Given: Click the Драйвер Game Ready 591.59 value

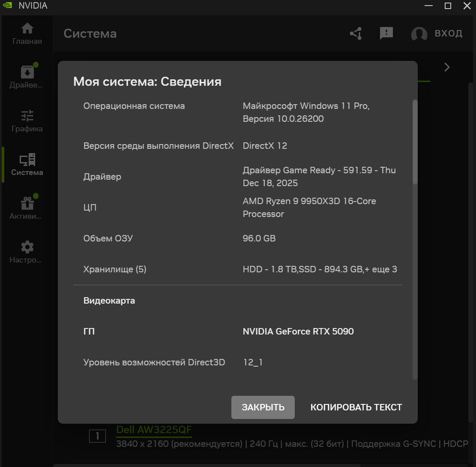Looking at the screenshot, I should click(319, 177).
